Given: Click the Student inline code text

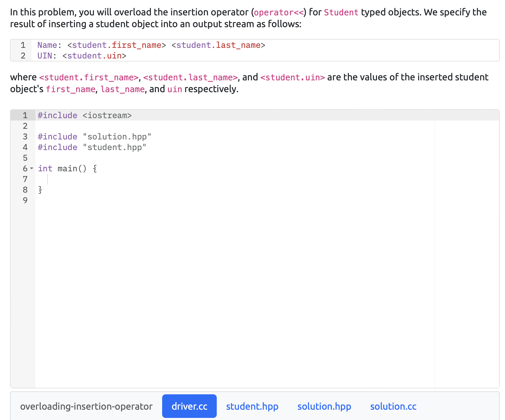Looking at the screenshot, I should pyautogui.click(x=341, y=13).
